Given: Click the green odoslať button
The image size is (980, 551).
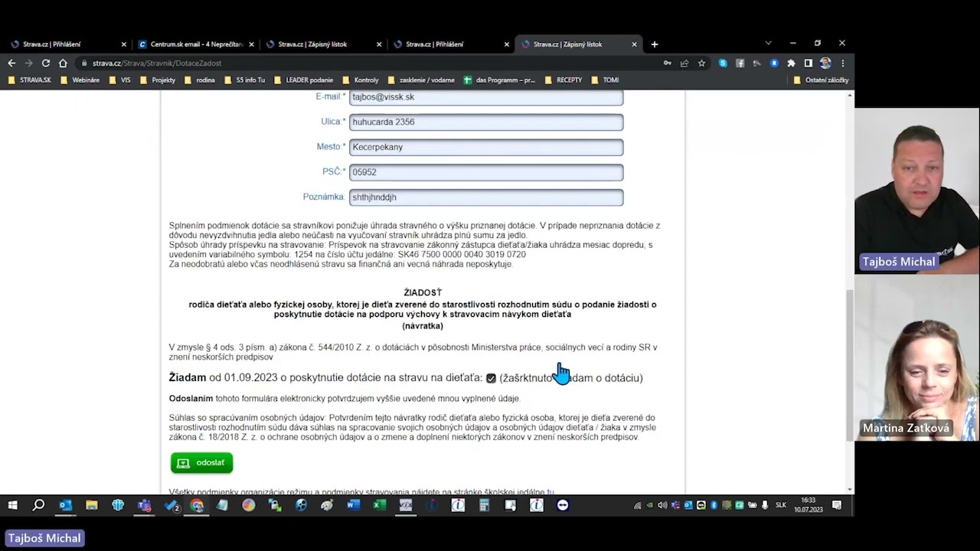Looking at the screenshot, I should (x=201, y=463).
